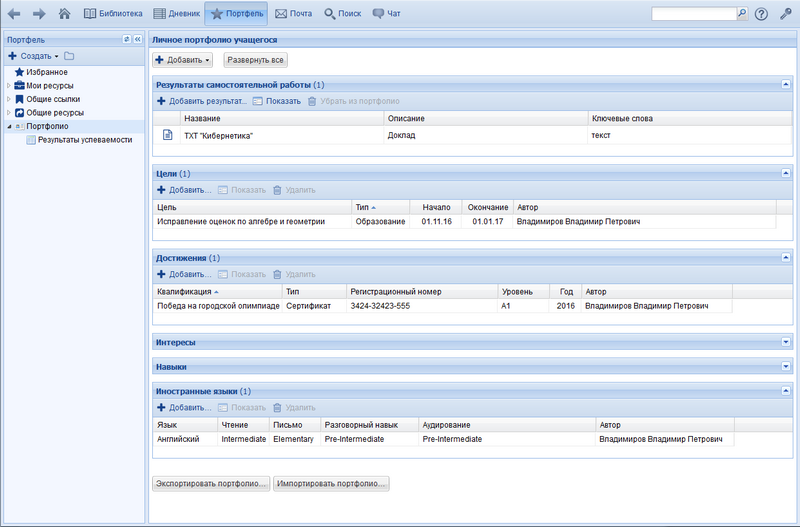The width and height of the screenshot is (800, 527).
Task: Expand the Навыки section
Action: 786,367
